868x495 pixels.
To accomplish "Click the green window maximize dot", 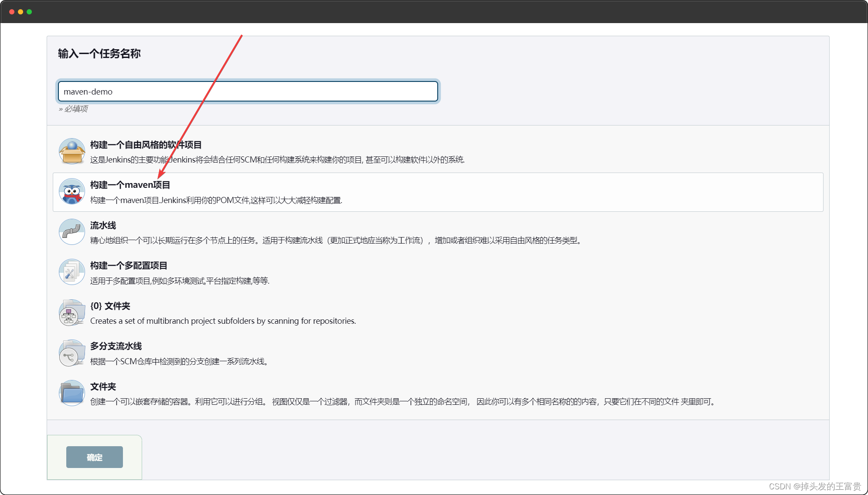I will (29, 12).
